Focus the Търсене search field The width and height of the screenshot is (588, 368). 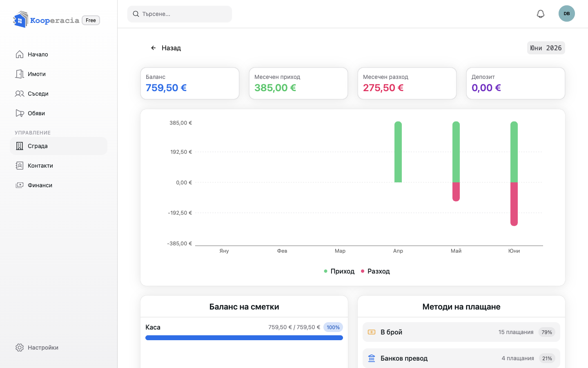pos(180,14)
